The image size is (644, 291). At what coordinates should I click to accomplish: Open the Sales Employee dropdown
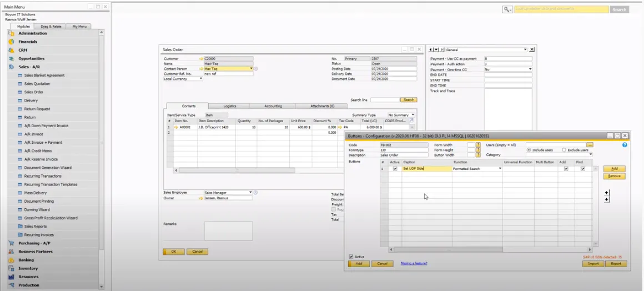250,192
